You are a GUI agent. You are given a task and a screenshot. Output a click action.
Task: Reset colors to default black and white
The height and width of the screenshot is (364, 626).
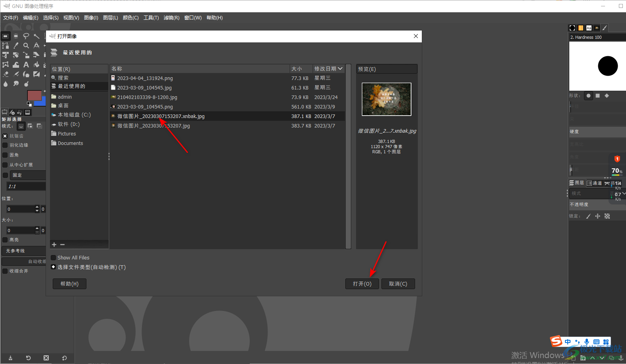(29, 104)
